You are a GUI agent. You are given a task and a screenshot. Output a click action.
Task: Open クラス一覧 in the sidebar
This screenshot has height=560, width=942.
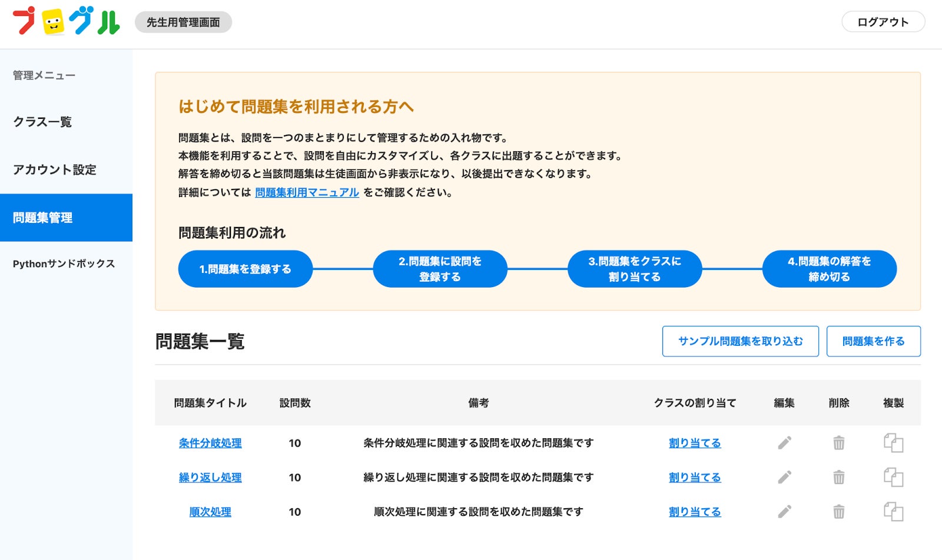66,122
